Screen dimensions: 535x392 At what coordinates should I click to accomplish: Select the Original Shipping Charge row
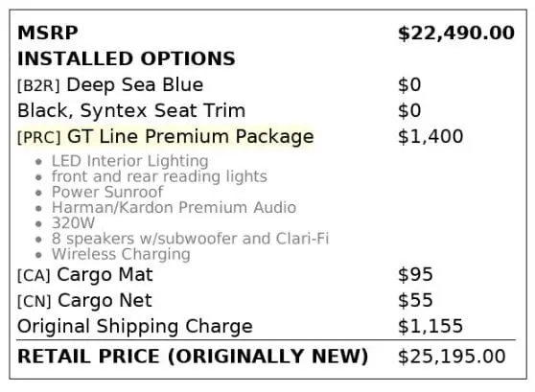267,327
